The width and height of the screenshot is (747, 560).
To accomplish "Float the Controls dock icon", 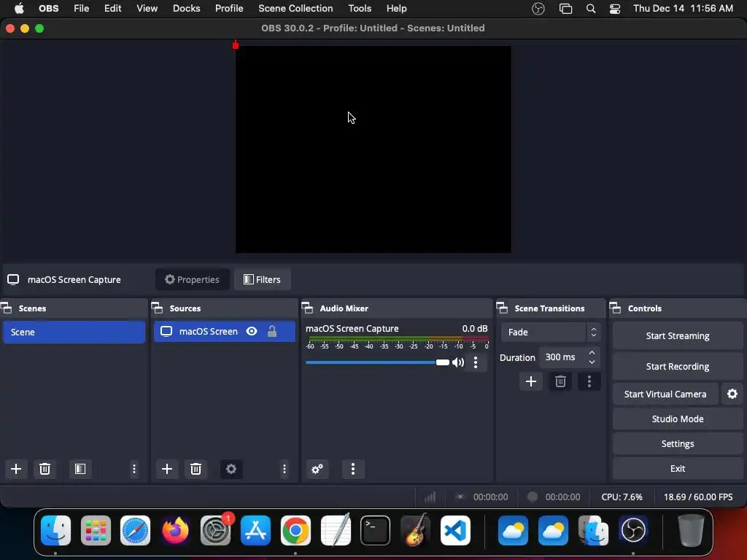I will click(616, 308).
